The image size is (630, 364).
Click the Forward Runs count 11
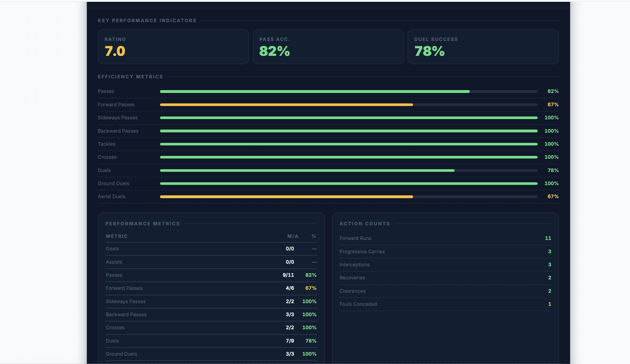[548, 238]
